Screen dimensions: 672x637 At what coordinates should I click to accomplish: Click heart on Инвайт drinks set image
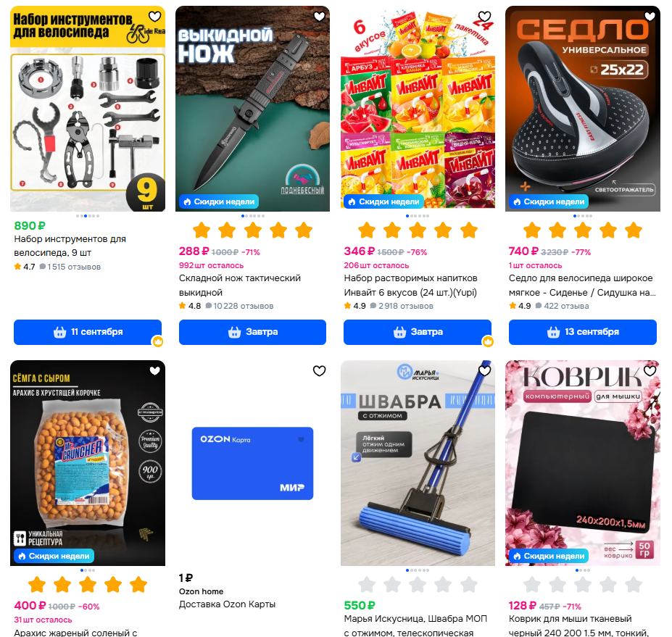485,17
